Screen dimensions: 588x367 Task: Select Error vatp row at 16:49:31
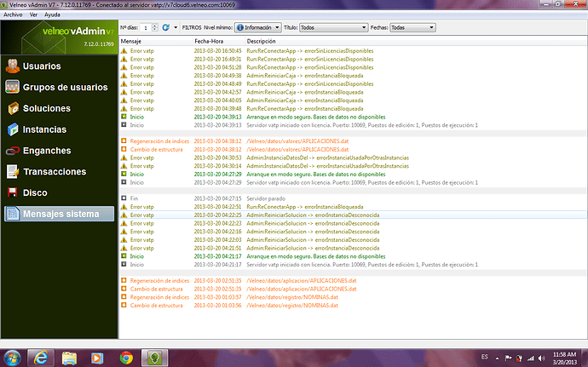click(353, 59)
